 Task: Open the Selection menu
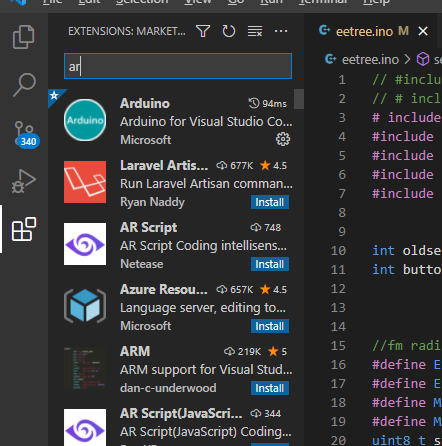[142, 2]
